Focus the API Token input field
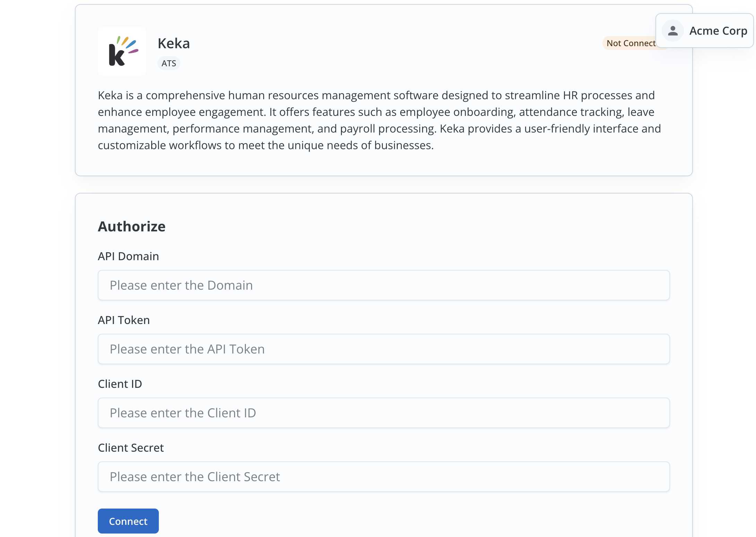The image size is (756, 537). [x=383, y=349]
